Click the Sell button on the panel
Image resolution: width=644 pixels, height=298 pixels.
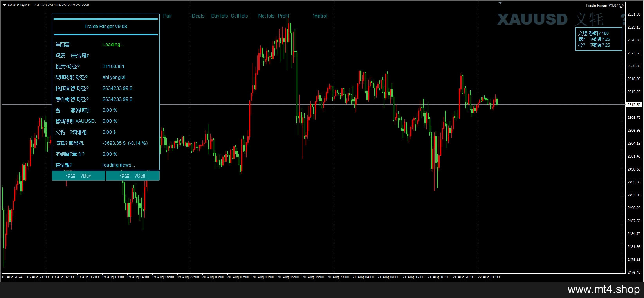click(133, 176)
